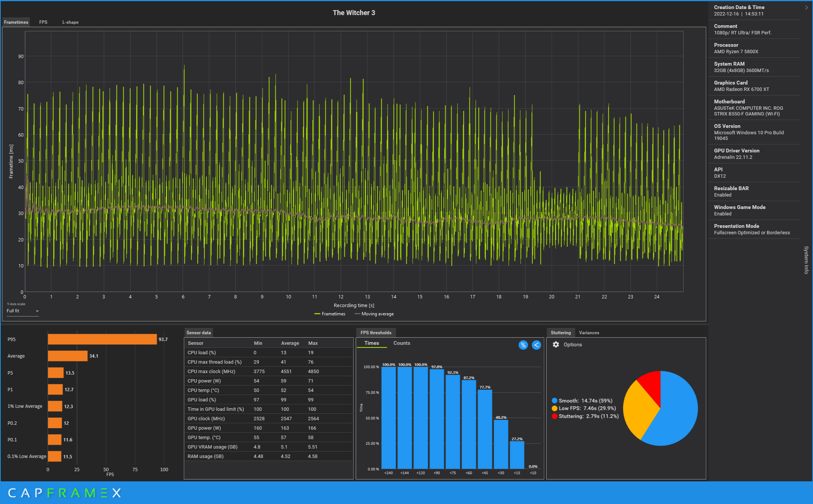813x504 pixels.
Task: Click the Variances analysis tab
Action: click(x=588, y=332)
